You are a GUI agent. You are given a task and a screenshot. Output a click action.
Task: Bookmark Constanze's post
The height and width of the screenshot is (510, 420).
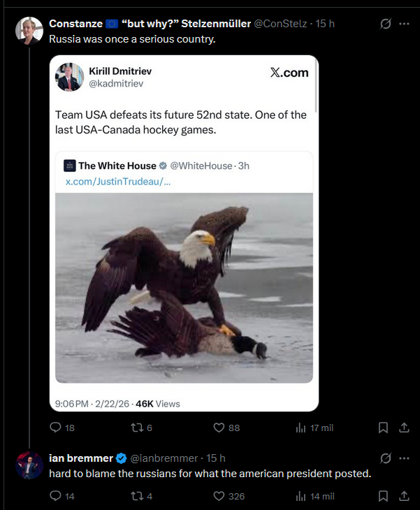383,428
